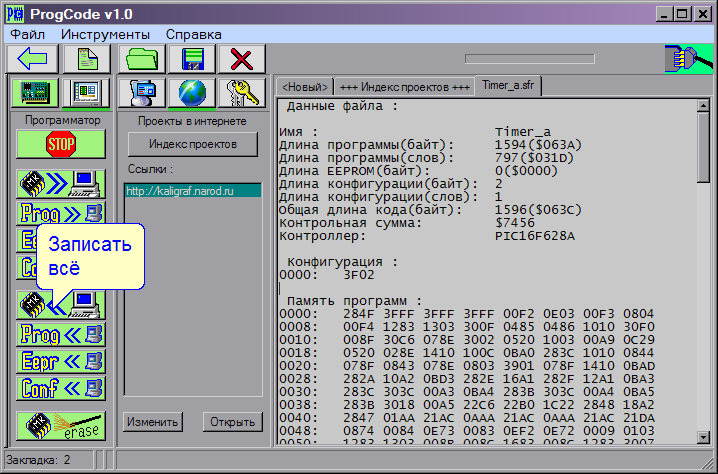Minimize the ProgCode window
The height and width of the screenshot is (474, 718).
coord(664,14)
